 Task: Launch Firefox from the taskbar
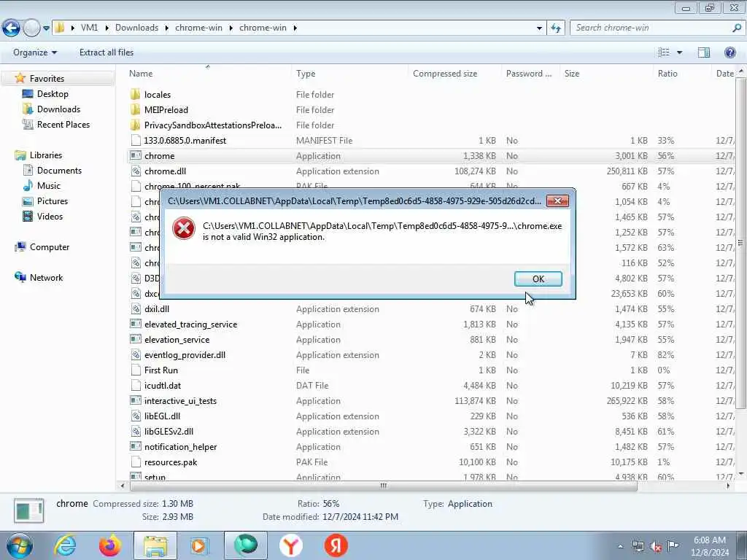110,545
